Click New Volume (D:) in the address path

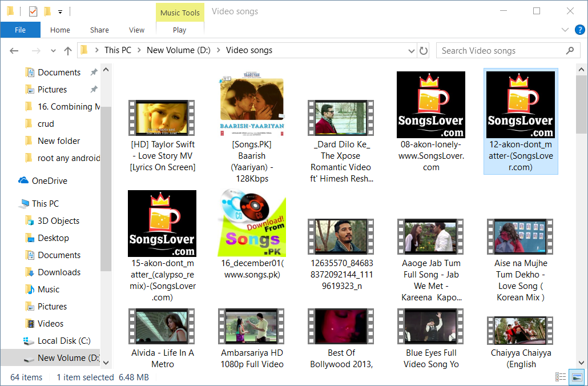click(179, 50)
